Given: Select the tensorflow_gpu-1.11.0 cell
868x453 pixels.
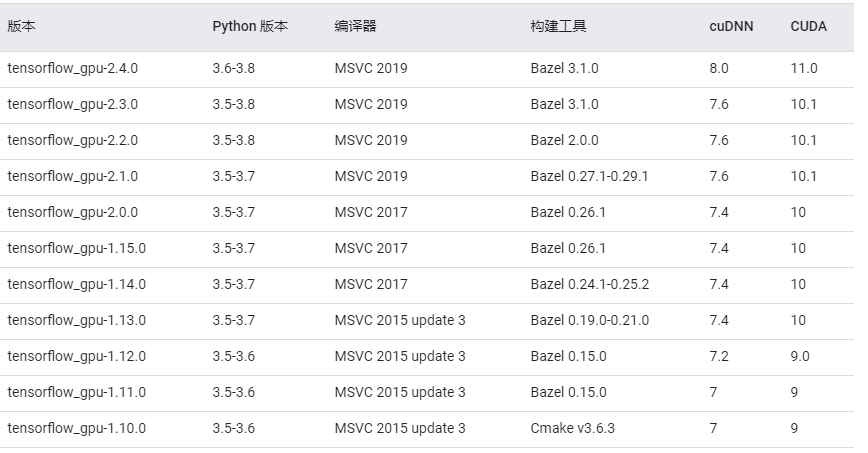Looking at the screenshot, I should coord(76,392).
